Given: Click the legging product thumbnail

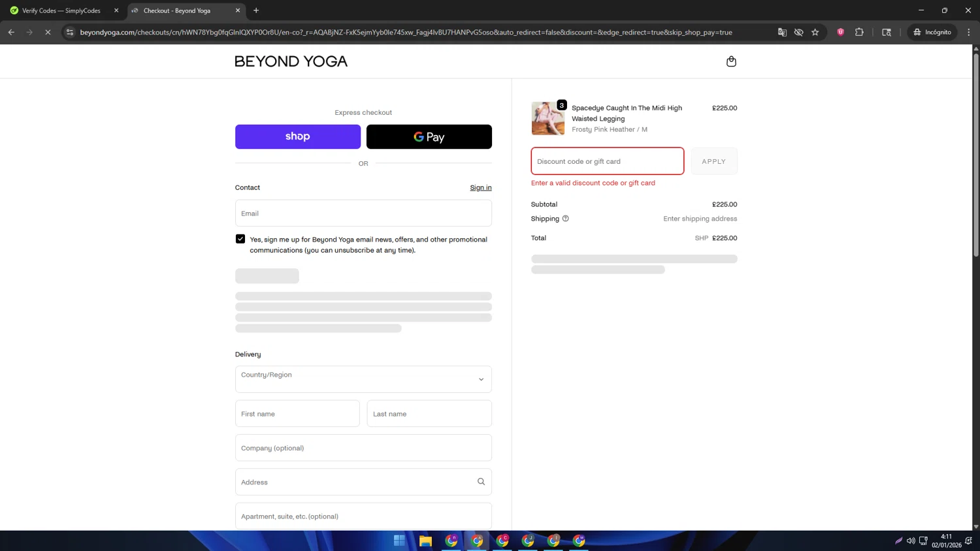Looking at the screenshot, I should tap(548, 118).
